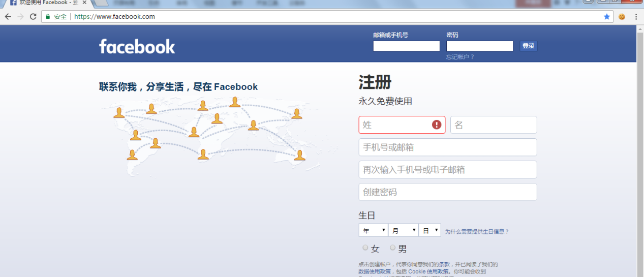Image resolution: width=644 pixels, height=277 pixels.
Task: Select the 男 (male) radio button
Action: (x=393, y=248)
